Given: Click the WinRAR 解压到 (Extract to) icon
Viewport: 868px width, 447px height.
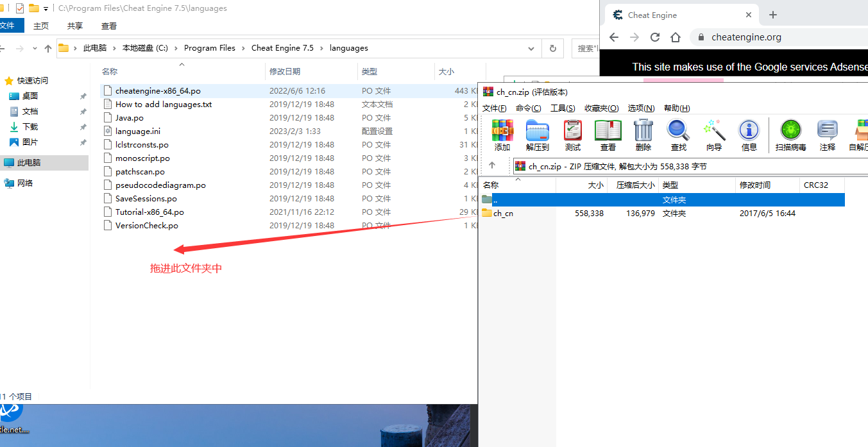Looking at the screenshot, I should pyautogui.click(x=537, y=130).
